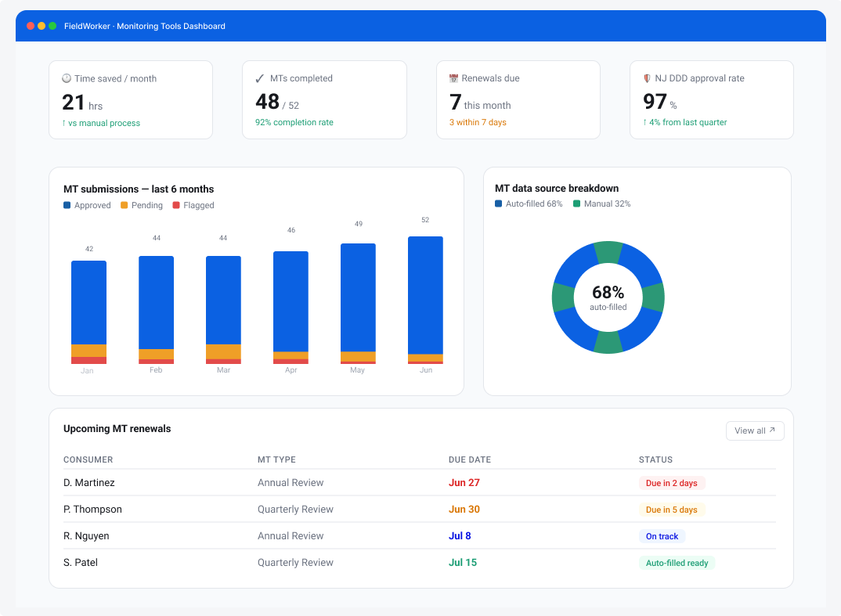This screenshot has height=616, width=841.
Task: Click the 'Due in 5 days' status badge
Action: [672, 510]
